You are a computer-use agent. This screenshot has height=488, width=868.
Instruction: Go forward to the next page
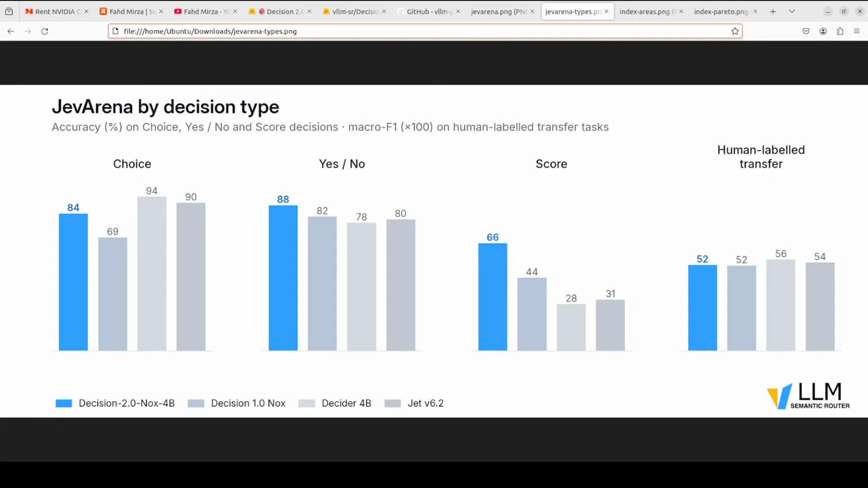tap(28, 31)
